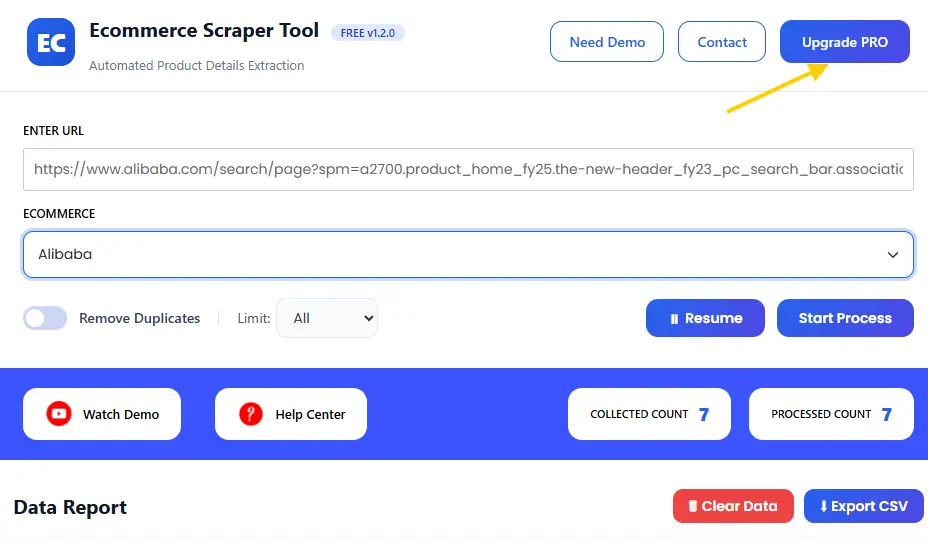The height and width of the screenshot is (553, 928).
Task: Click the Limit: label text
Action: pos(254,319)
